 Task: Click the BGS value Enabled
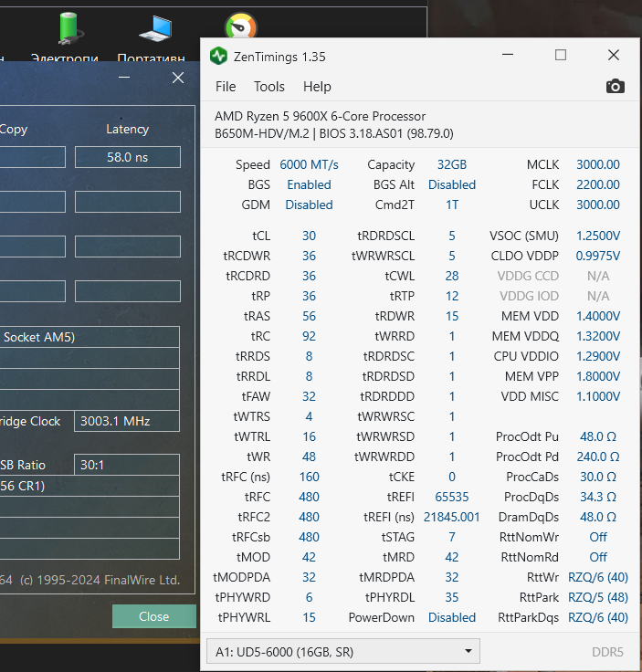click(x=309, y=184)
